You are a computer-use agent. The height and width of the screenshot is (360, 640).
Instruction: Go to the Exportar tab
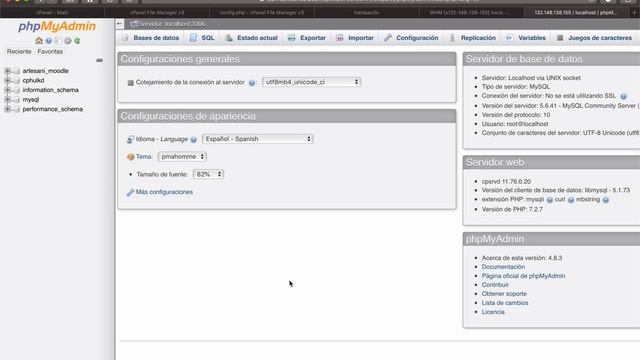tap(307, 38)
